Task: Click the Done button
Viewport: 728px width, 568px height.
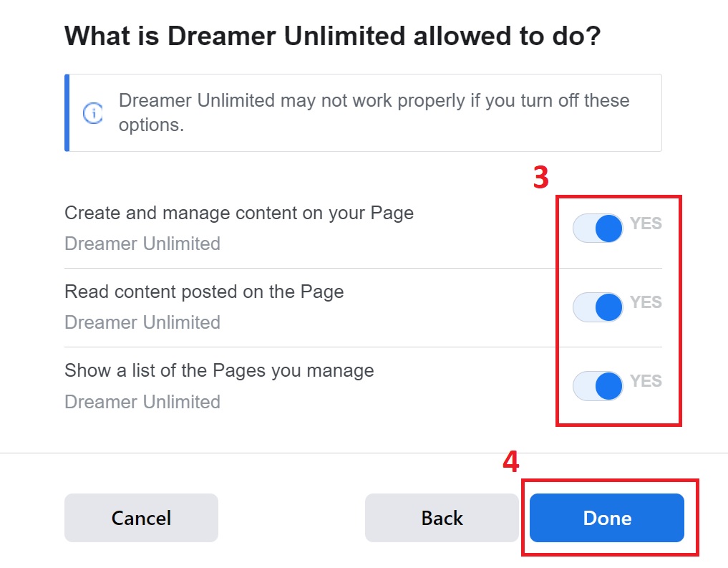Action: 607,518
